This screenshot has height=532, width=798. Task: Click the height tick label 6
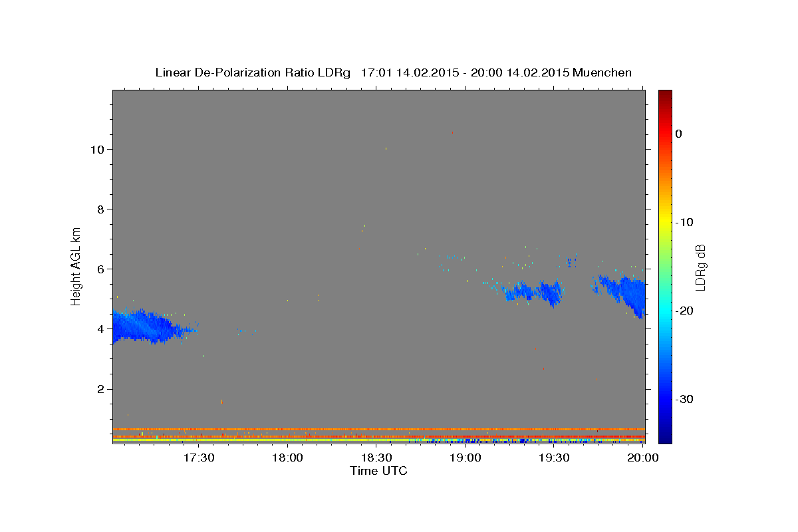pyautogui.click(x=100, y=269)
